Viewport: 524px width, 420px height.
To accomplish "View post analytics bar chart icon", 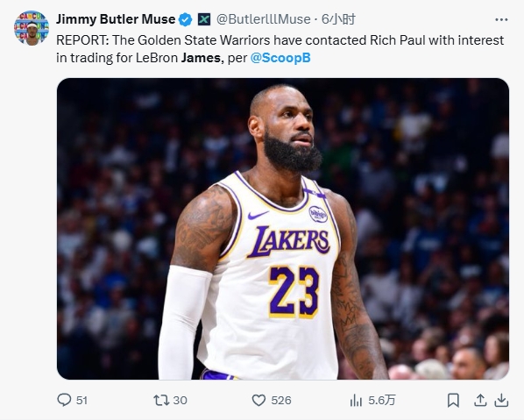I will (x=356, y=400).
